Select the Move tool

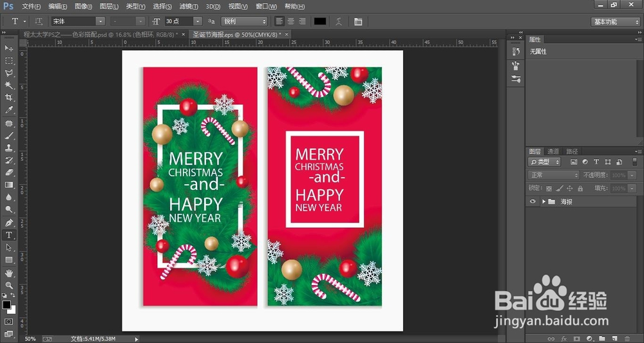[8, 48]
